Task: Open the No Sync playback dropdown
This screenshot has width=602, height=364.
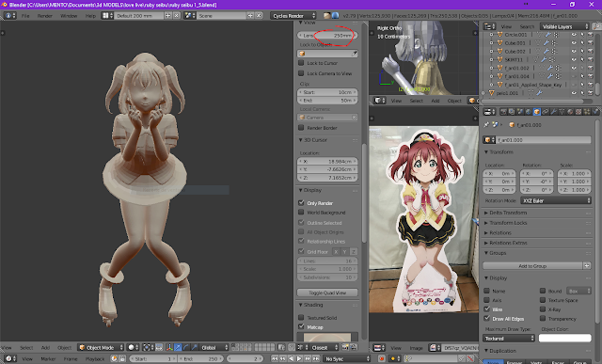Action: pyautogui.click(x=347, y=358)
